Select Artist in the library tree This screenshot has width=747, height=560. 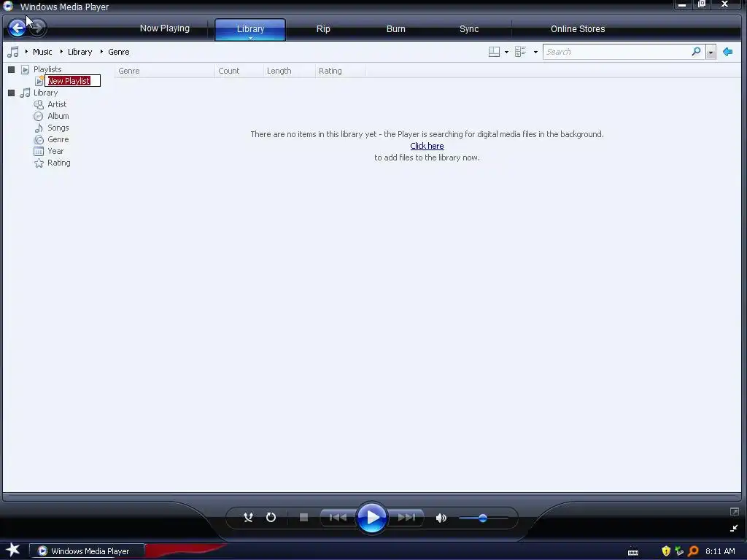(x=57, y=104)
